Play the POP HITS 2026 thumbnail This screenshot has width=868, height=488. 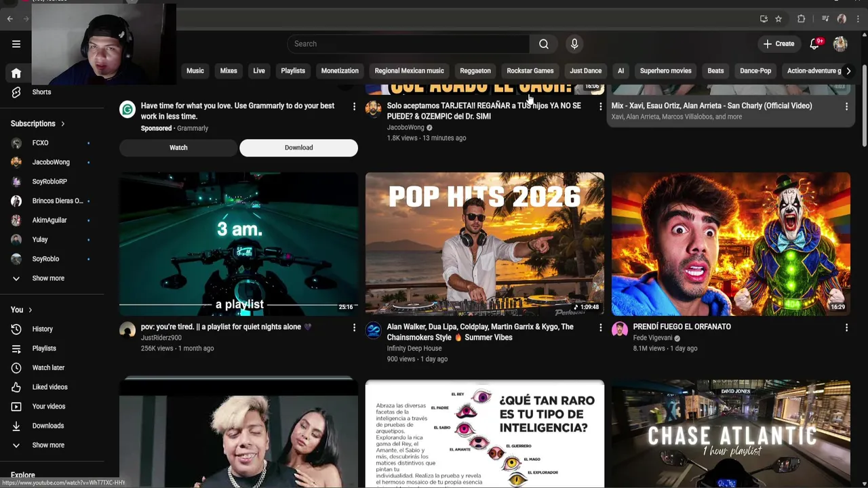485,244
